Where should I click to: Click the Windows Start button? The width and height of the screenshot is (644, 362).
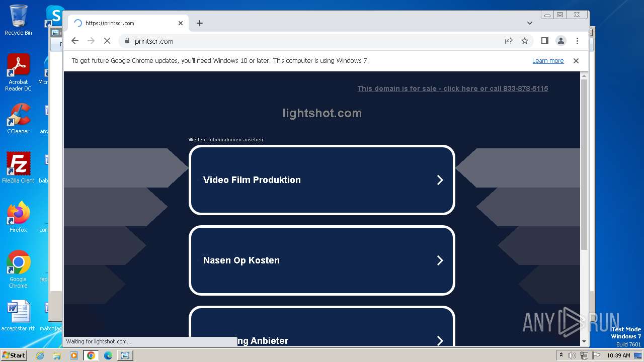pos(14,355)
